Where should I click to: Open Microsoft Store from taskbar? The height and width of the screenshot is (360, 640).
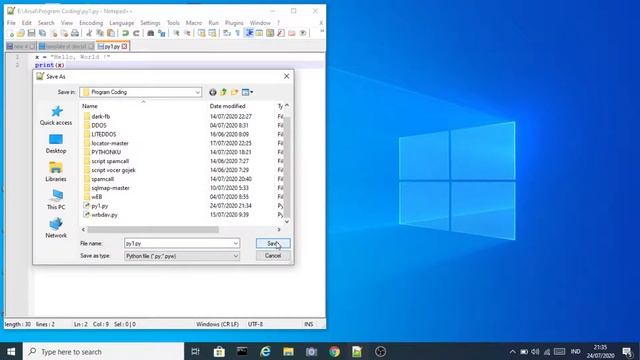219,351
